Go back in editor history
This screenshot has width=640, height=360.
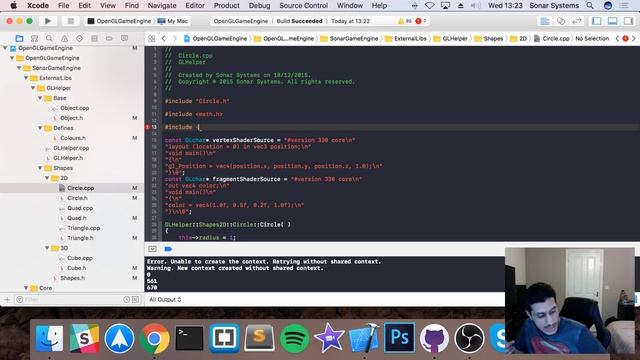[164, 38]
